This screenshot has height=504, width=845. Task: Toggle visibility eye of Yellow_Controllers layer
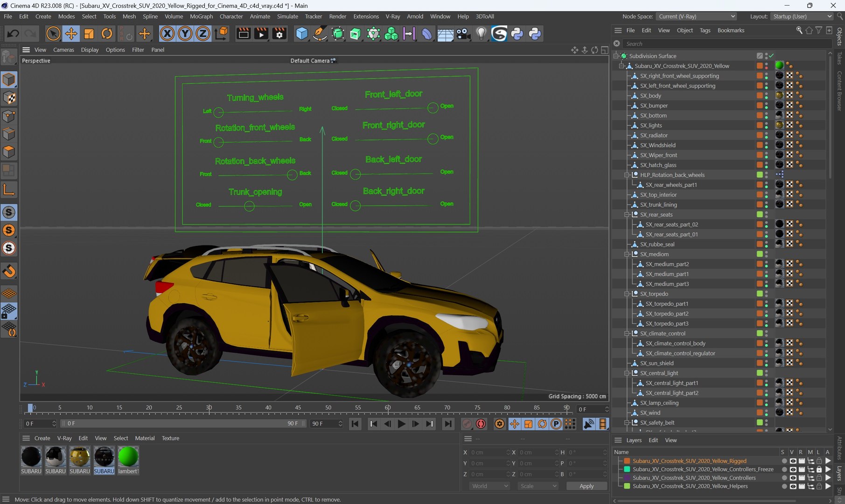tap(792, 478)
